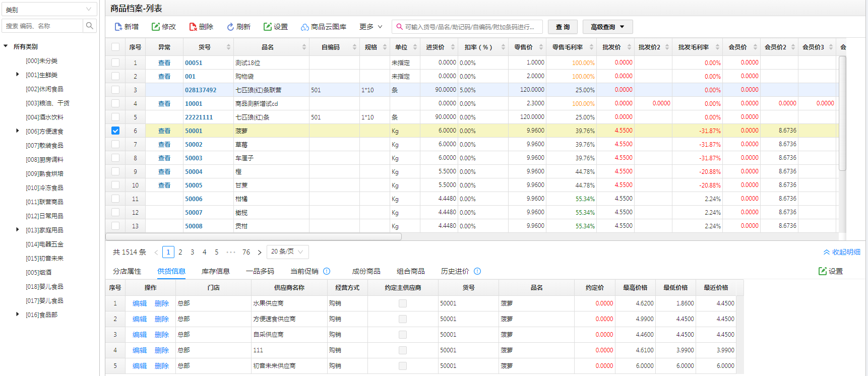Image resolution: width=868 pixels, height=376 pixels.
Task: Select [007]散装食品 in category tree
Action: pos(44,145)
